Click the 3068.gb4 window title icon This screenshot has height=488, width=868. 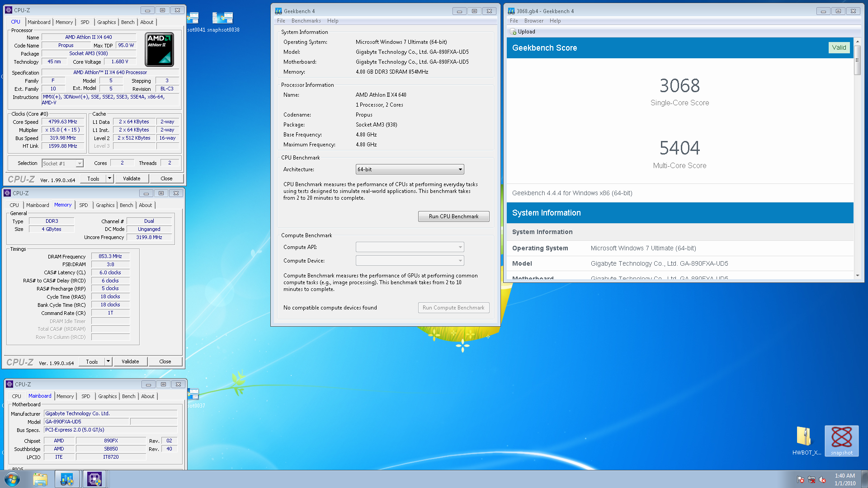(x=511, y=11)
